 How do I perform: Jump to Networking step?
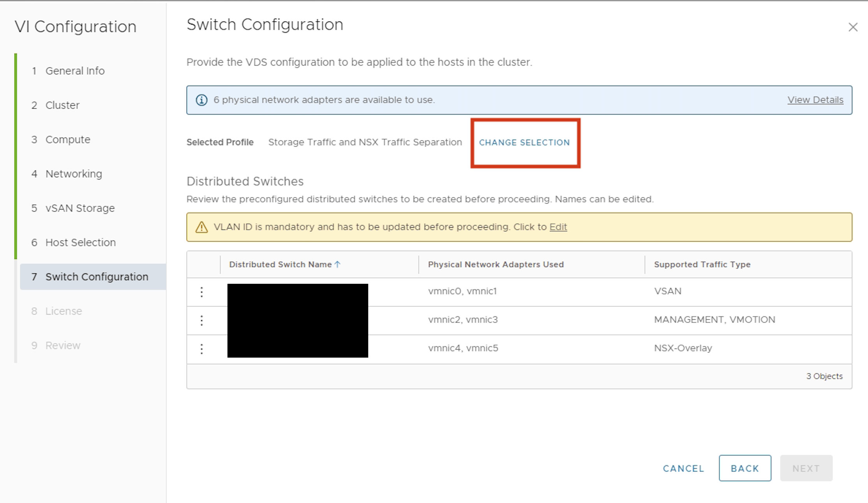[x=74, y=174]
